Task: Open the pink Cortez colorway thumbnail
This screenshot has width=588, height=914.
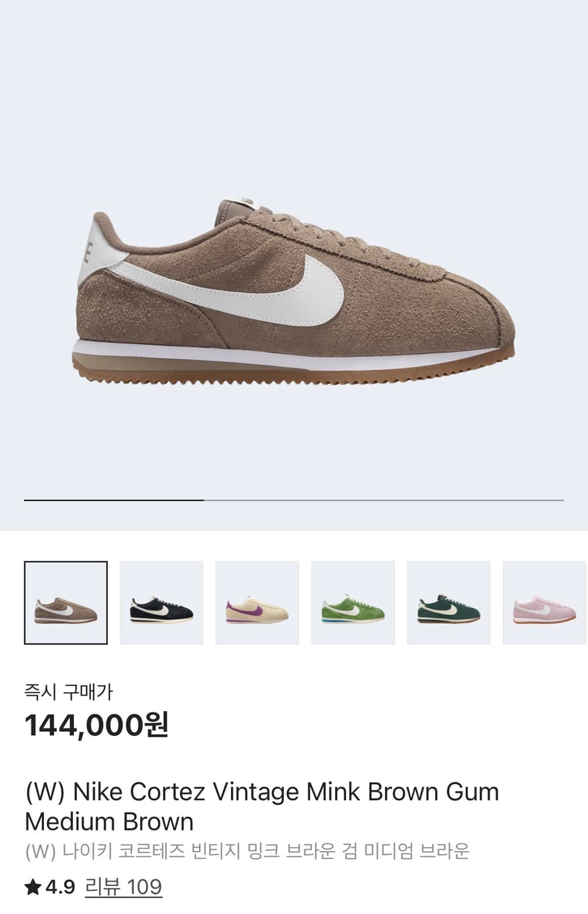Action: (x=544, y=603)
